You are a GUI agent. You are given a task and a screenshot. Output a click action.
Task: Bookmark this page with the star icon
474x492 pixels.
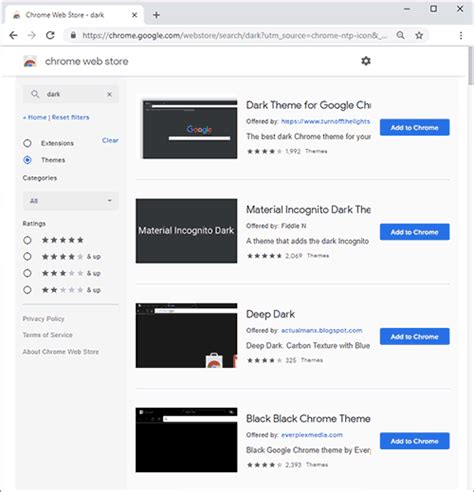[419, 35]
